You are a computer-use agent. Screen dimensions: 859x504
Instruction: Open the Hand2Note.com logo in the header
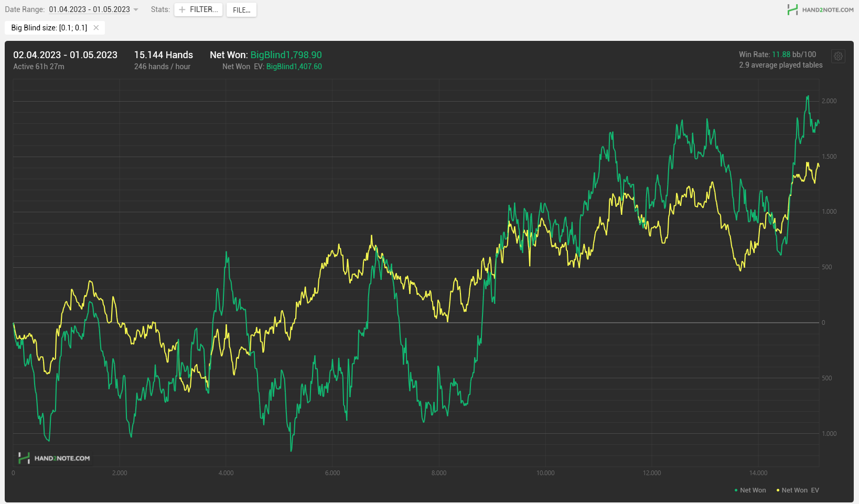pyautogui.click(x=820, y=9)
